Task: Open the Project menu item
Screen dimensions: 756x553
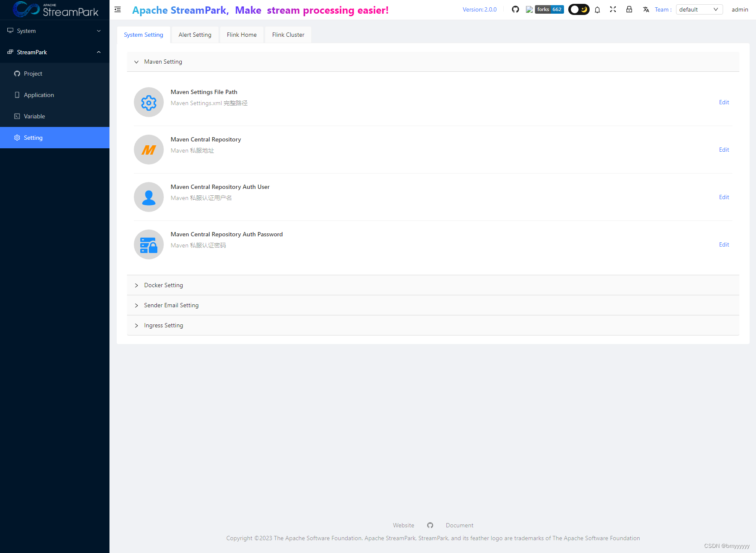Action: (x=55, y=74)
